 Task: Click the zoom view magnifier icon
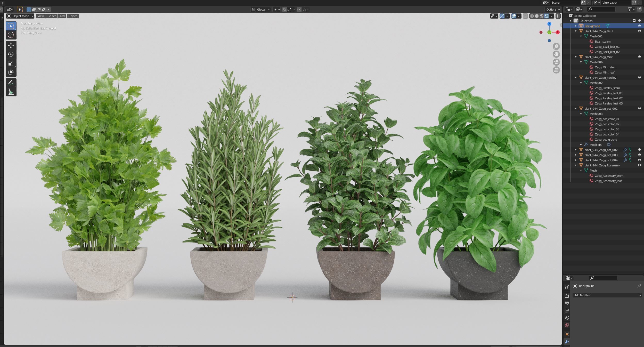[x=556, y=46]
